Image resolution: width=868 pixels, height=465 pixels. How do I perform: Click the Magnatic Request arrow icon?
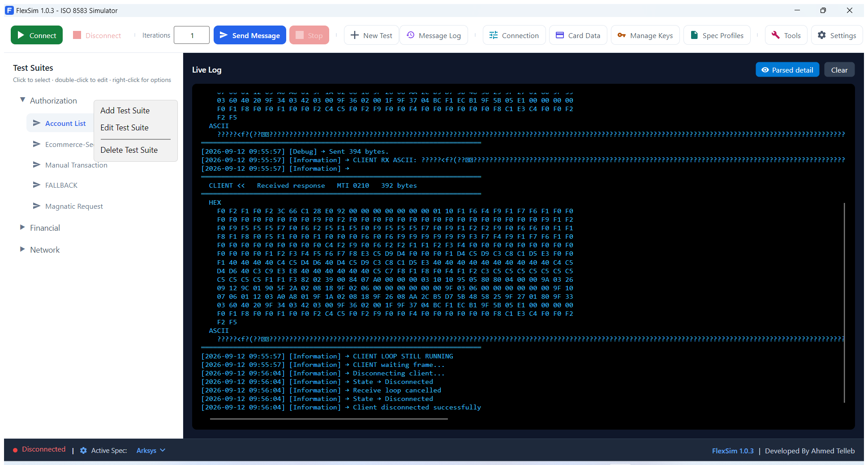pyautogui.click(x=37, y=206)
